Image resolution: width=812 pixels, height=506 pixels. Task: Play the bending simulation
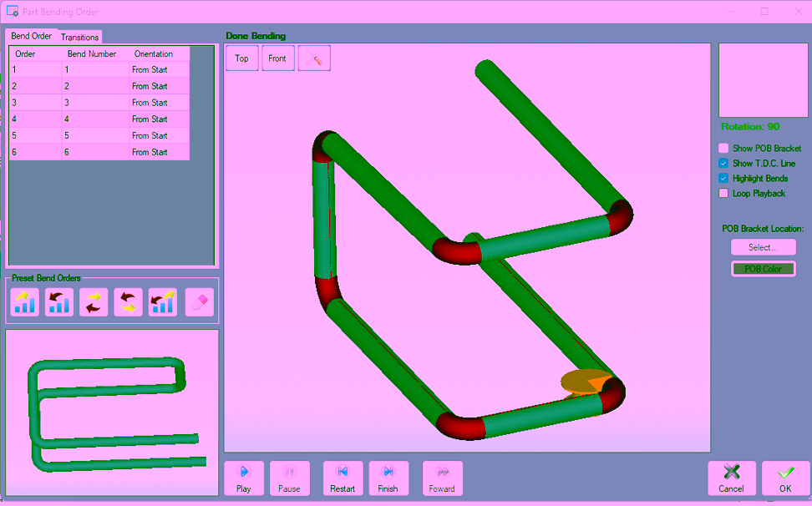pos(243,478)
